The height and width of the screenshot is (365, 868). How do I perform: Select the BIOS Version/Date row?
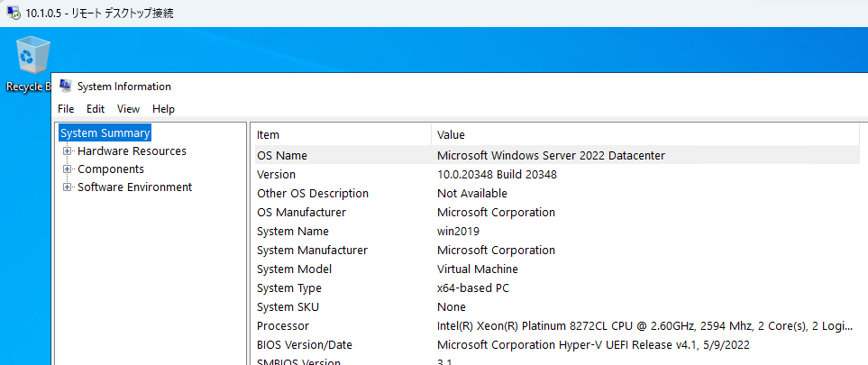coord(556,345)
